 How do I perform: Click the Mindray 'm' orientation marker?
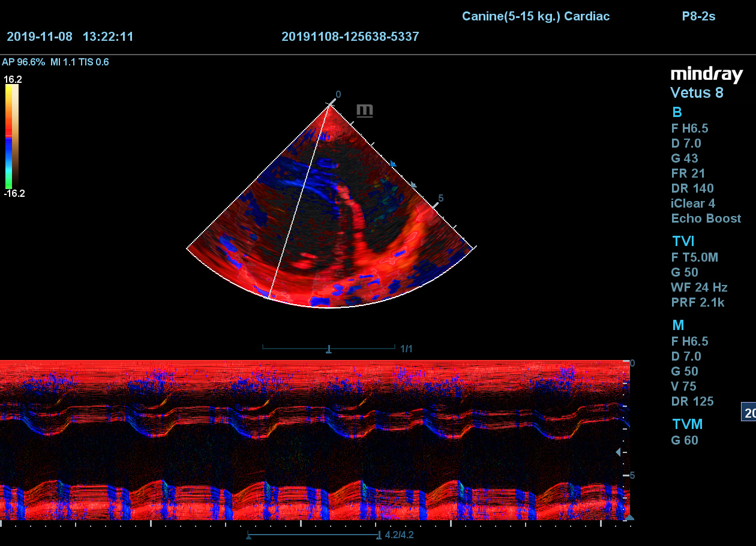pyautogui.click(x=365, y=110)
